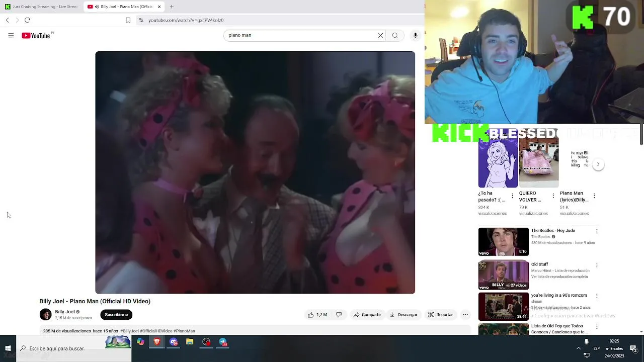Image resolution: width=644 pixels, height=362 pixels.
Task: Open the network icon in the tray
Action: [x=586, y=355]
